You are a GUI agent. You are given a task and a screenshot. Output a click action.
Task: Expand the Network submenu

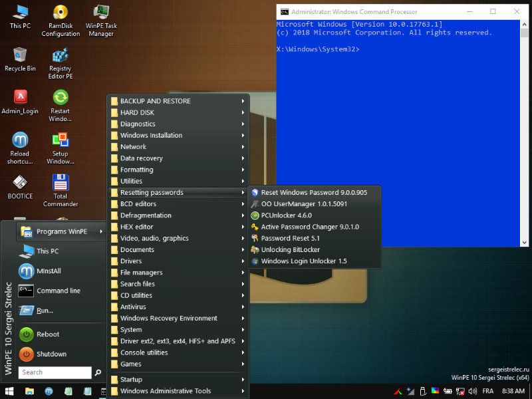point(178,147)
